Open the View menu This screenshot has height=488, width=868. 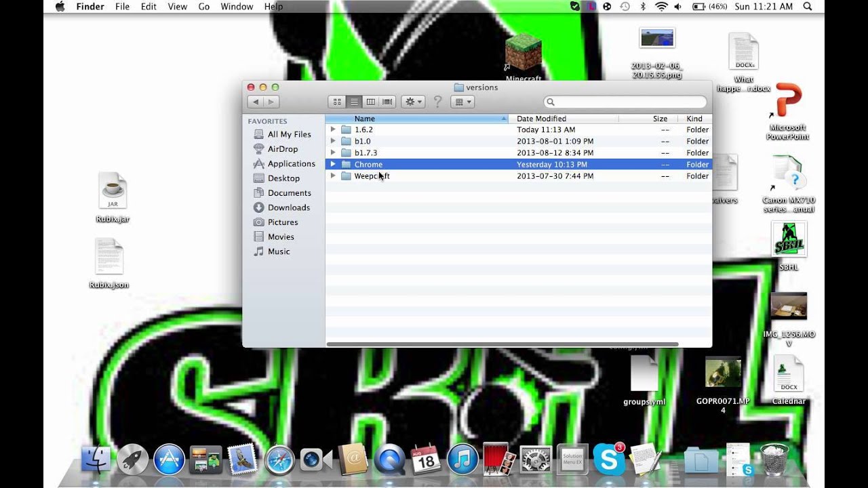click(177, 7)
